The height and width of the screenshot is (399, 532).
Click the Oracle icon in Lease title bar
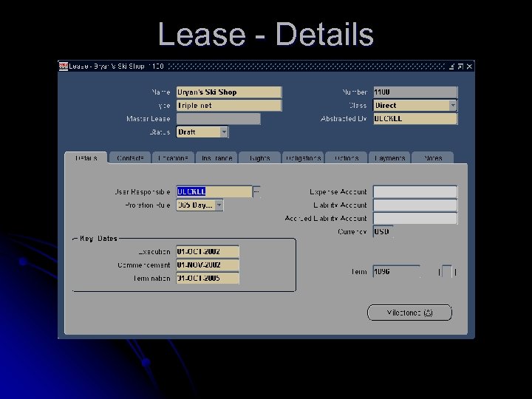(x=64, y=66)
